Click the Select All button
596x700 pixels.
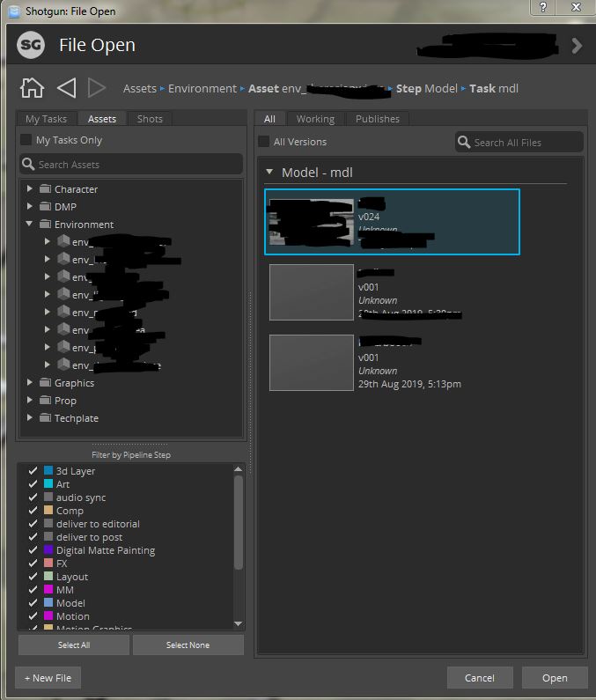(74, 645)
